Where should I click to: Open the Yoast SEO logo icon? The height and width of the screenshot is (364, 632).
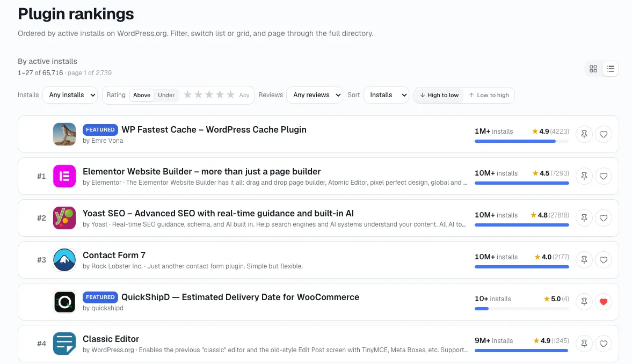(x=64, y=218)
